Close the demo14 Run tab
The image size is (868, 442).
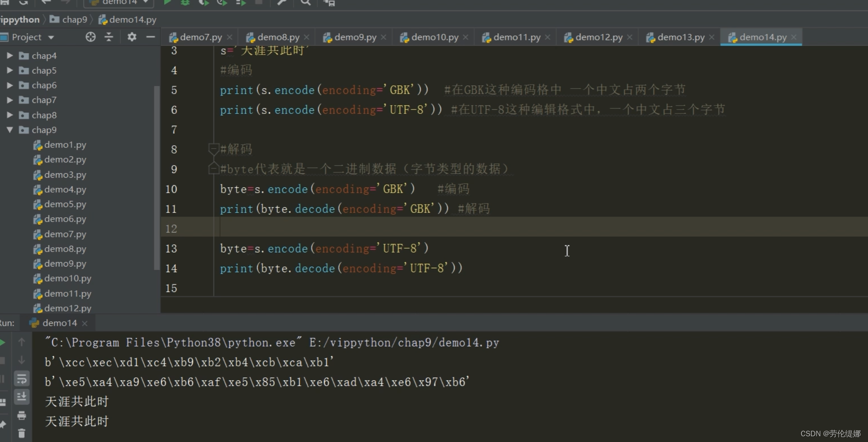[x=85, y=323]
